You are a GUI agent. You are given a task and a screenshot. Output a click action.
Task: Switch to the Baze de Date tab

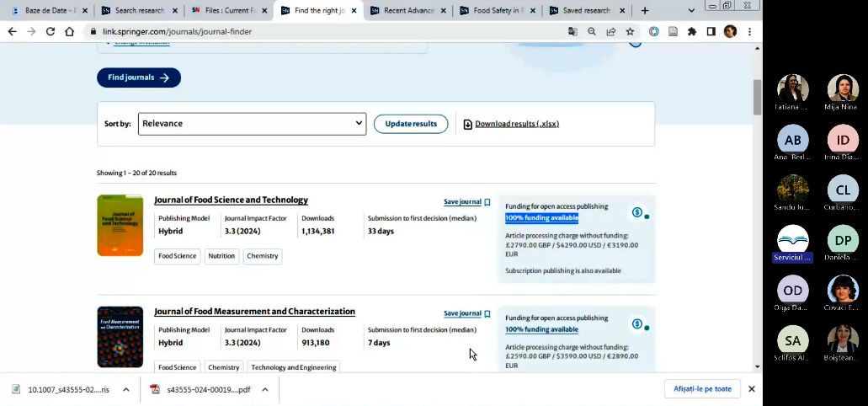[x=50, y=10]
